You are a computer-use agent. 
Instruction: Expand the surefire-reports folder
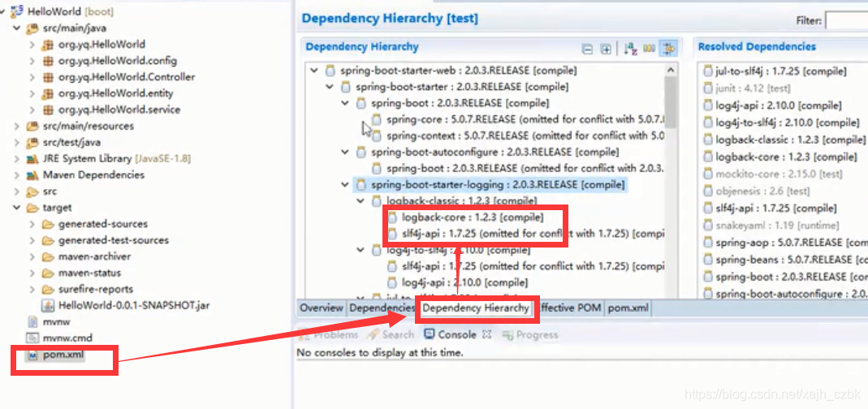tap(32, 290)
